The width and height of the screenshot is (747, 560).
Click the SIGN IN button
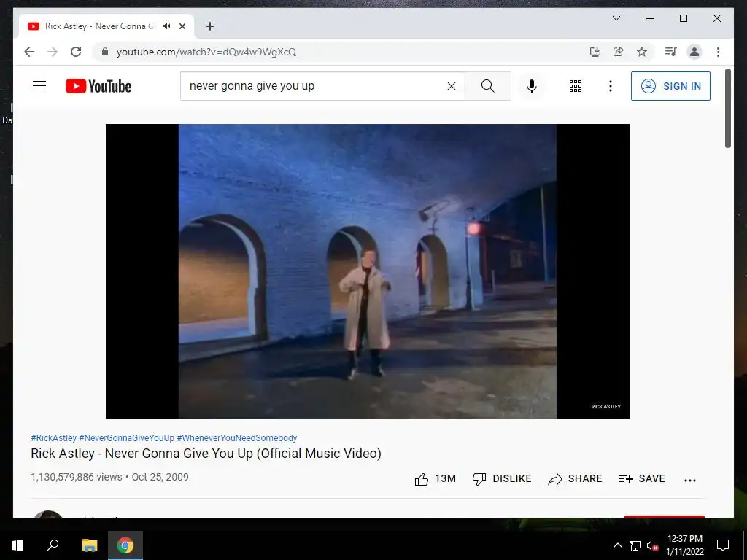670,86
